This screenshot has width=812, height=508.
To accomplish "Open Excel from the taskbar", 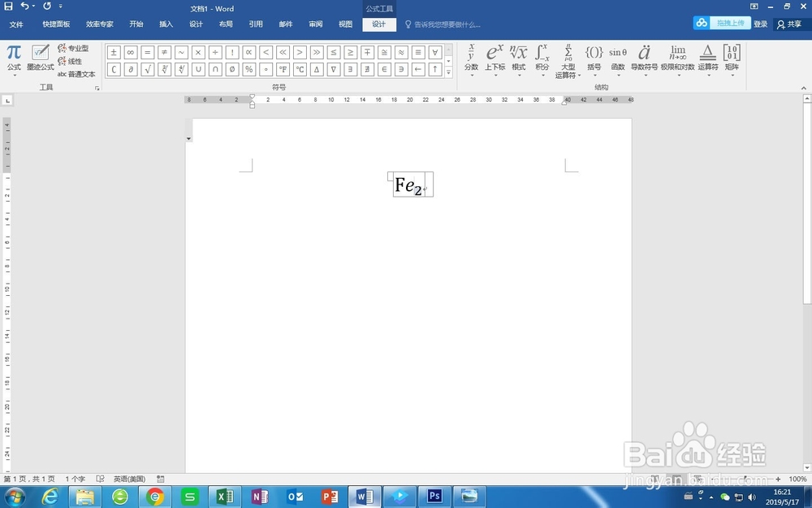I will click(224, 497).
